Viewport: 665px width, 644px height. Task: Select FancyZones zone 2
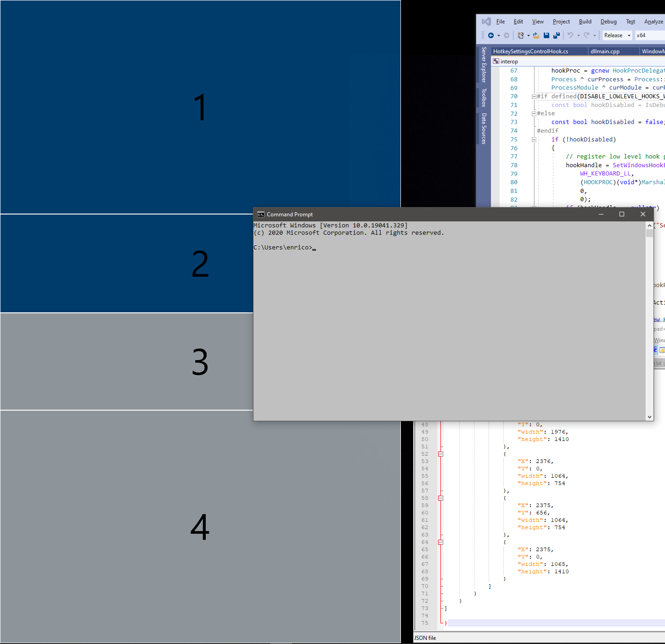coord(127,264)
